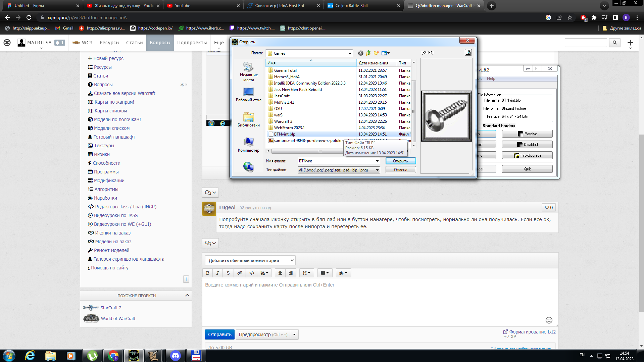Expand the Папка folder dropdown showing Games
This screenshot has height=362, width=644.
pos(350,53)
